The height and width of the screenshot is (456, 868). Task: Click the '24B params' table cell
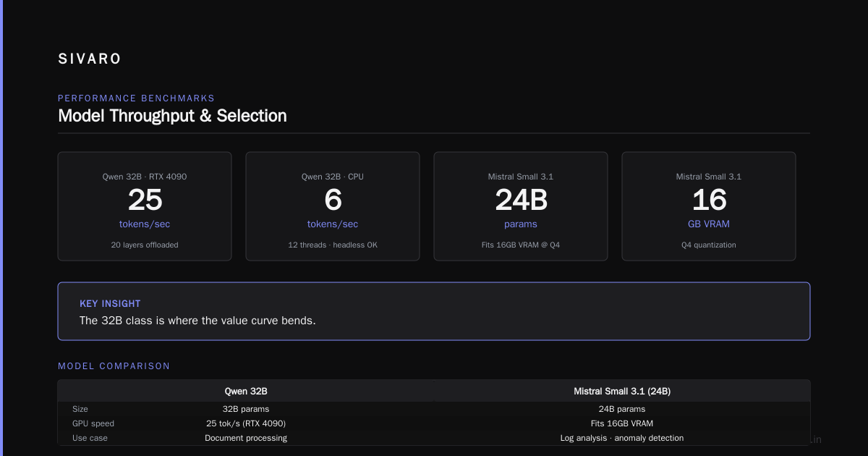pyautogui.click(x=622, y=409)
